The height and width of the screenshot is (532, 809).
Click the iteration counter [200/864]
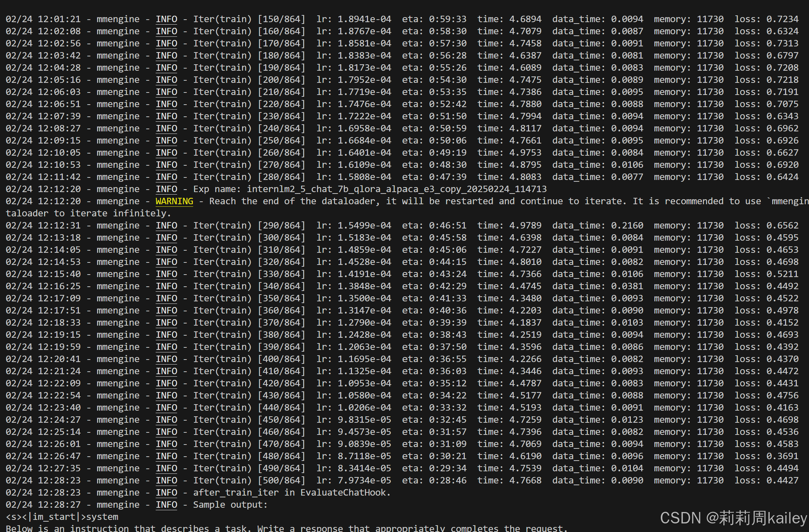281,80
